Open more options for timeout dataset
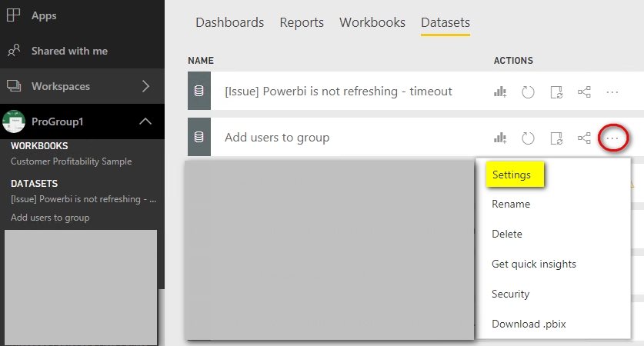 (612, 92)
